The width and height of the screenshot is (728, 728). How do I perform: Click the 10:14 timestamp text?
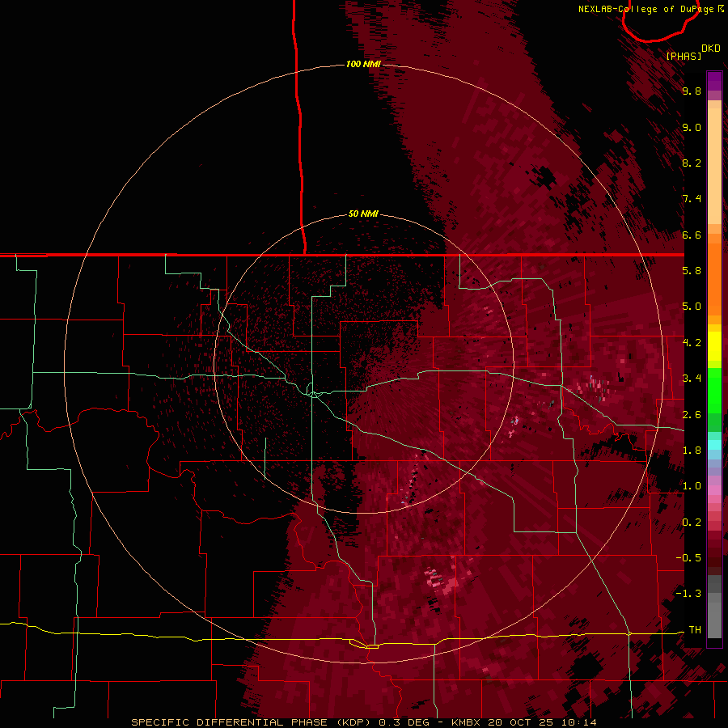click(579, 722)
